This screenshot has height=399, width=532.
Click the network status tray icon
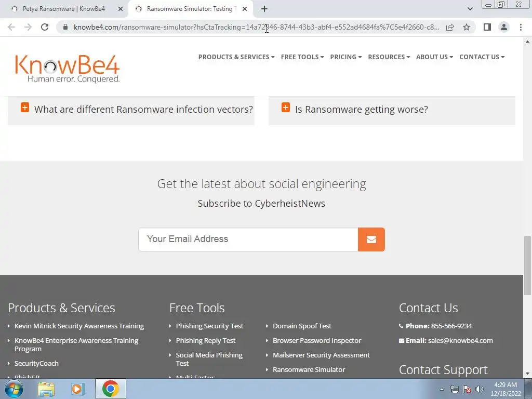click(x=454, y=389)
